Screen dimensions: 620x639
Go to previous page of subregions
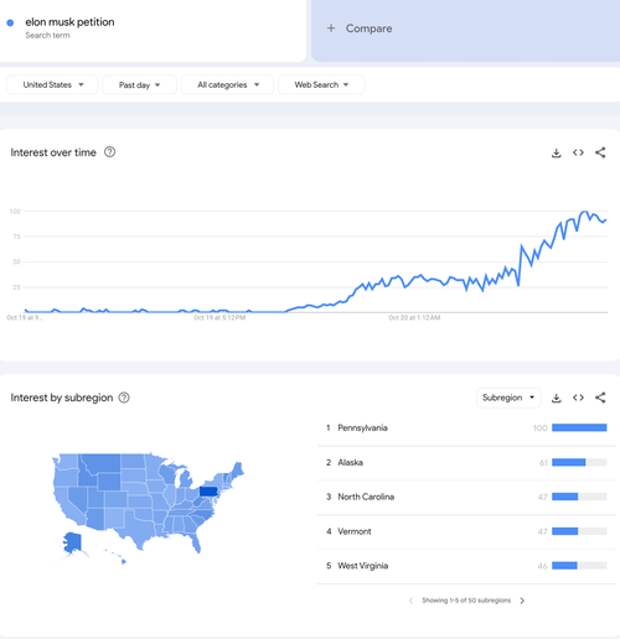pyautogui.click(x=410, y=601)
